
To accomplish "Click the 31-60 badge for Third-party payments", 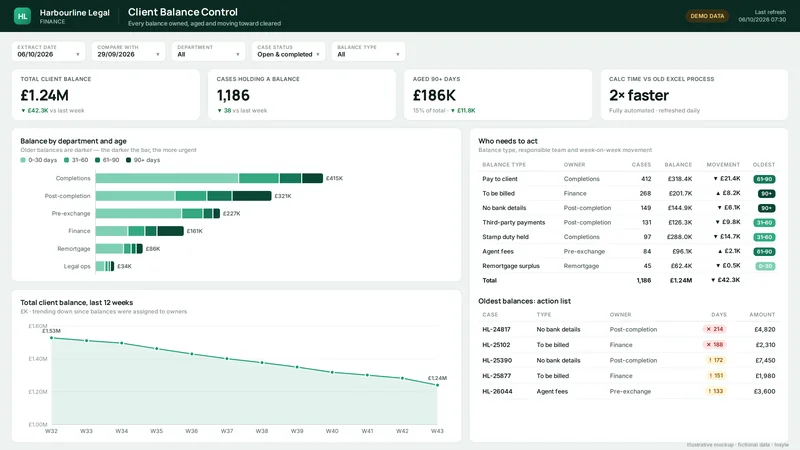I will click(764, 222).
